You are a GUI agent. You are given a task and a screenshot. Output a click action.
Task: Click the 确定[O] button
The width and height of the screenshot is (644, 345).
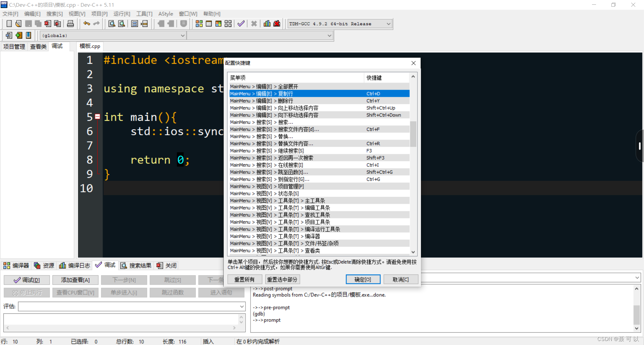(363, 279)
